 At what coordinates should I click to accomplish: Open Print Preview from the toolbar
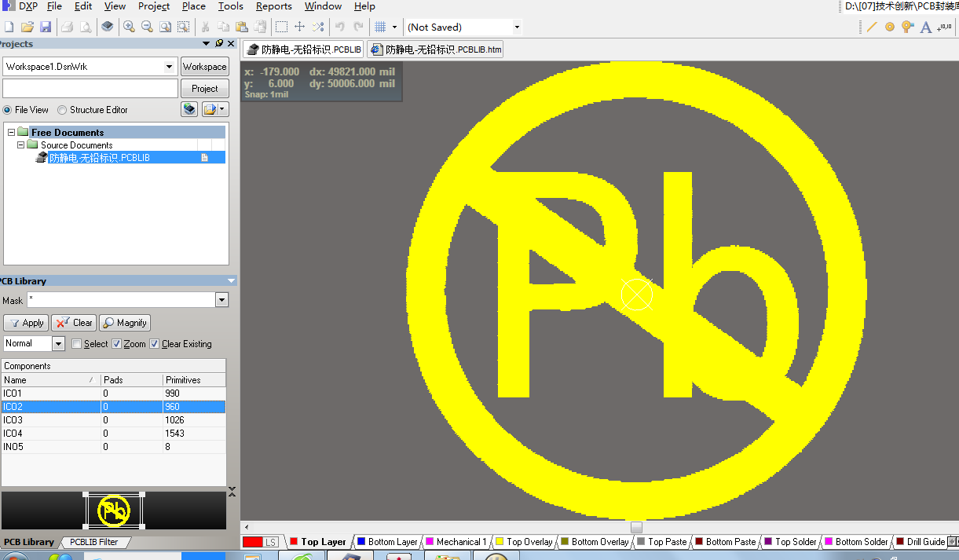point(85,27)
